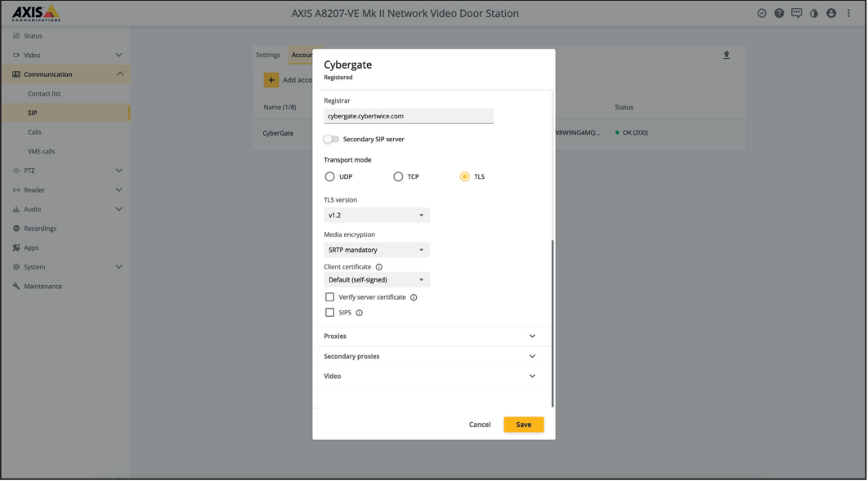Open the user account menu
The height and width of the screenshot is (481, 868).
pyautogui.click(x=830, y=12)
